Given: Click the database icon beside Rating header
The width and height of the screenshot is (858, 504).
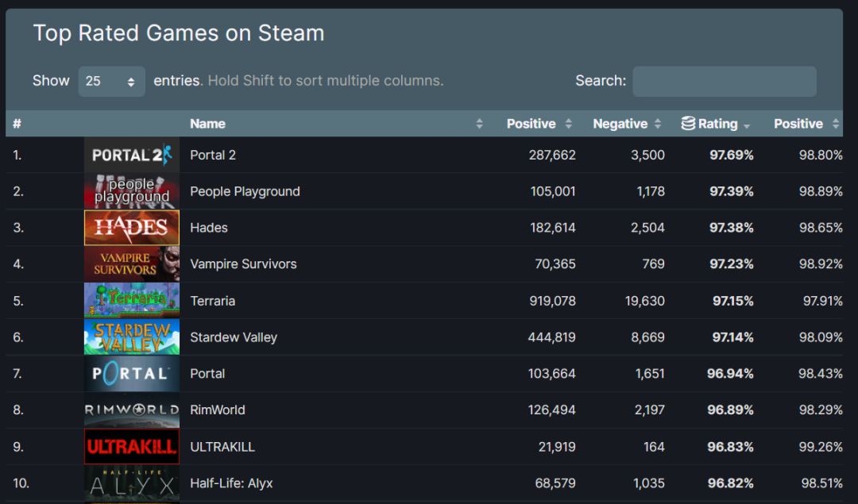Looking at the screenshot, I should click(688, 124).
